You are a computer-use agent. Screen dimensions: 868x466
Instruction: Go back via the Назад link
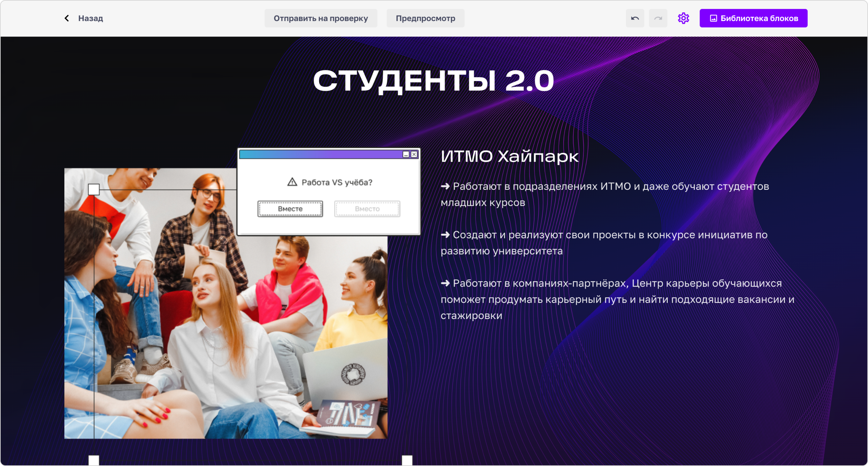coord(90,18)
